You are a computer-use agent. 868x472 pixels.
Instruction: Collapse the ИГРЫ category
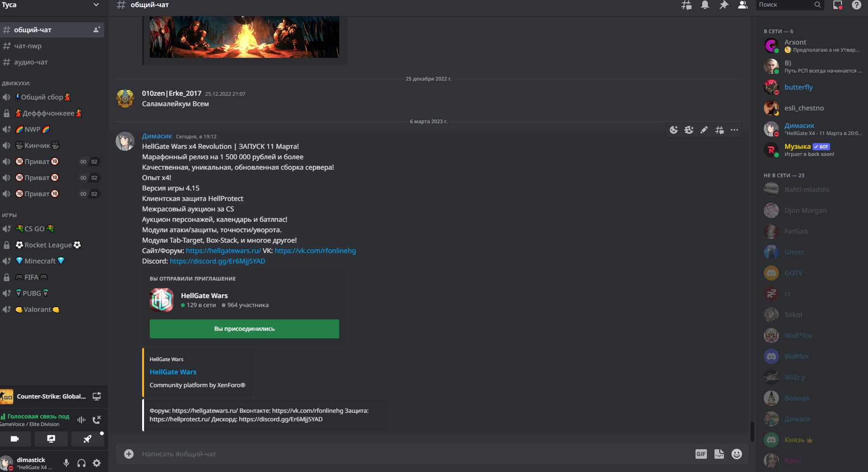tap(9, 215)
